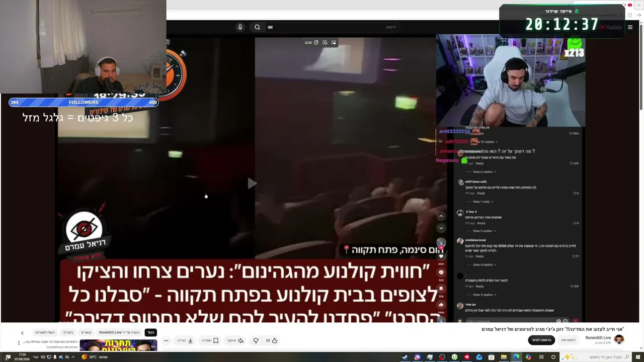Open the RonenGG Live channel name link

coord(598,338)
